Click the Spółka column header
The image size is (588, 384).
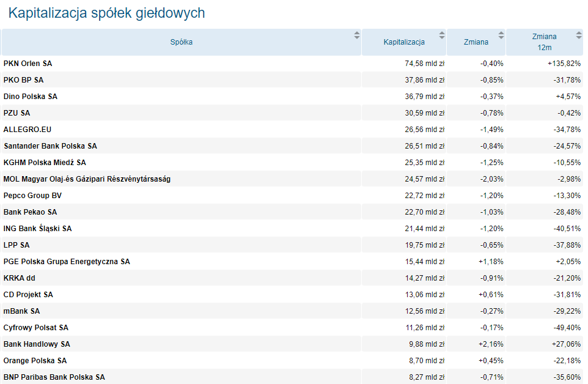pos(181,42)
